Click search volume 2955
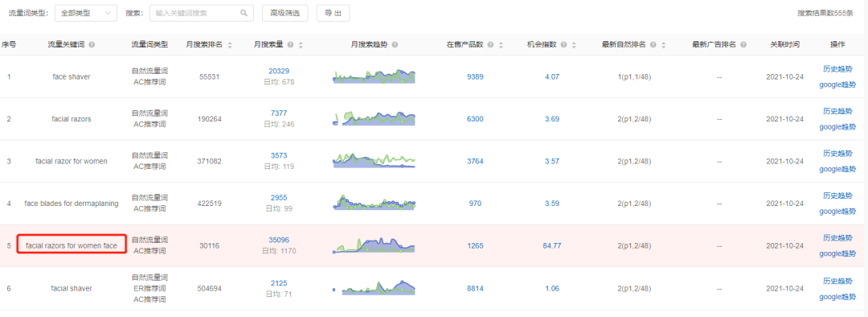 click(279, 198)
